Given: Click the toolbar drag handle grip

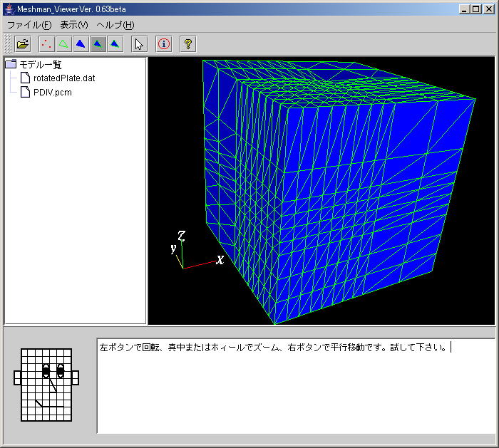Looking at the screenshot, I should coord(8,44).
